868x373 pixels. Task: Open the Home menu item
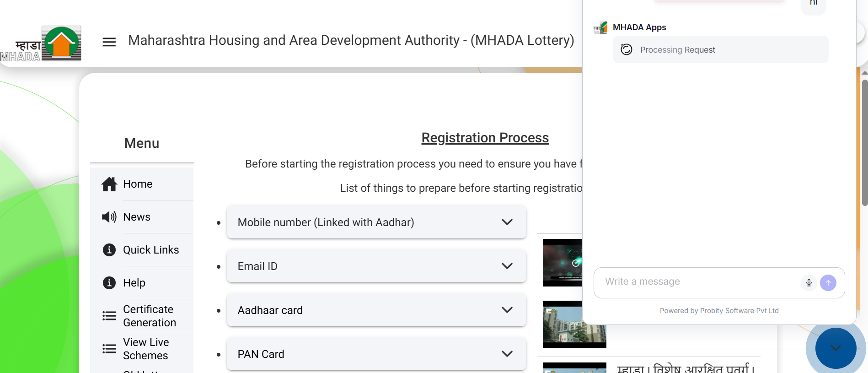[x=142, y=184]
